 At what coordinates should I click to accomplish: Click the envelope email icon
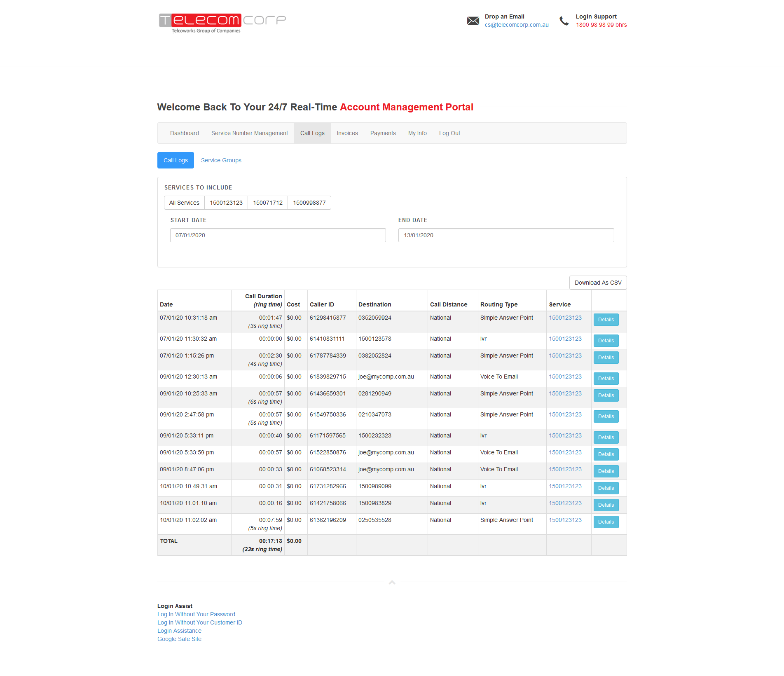point(473,21)
